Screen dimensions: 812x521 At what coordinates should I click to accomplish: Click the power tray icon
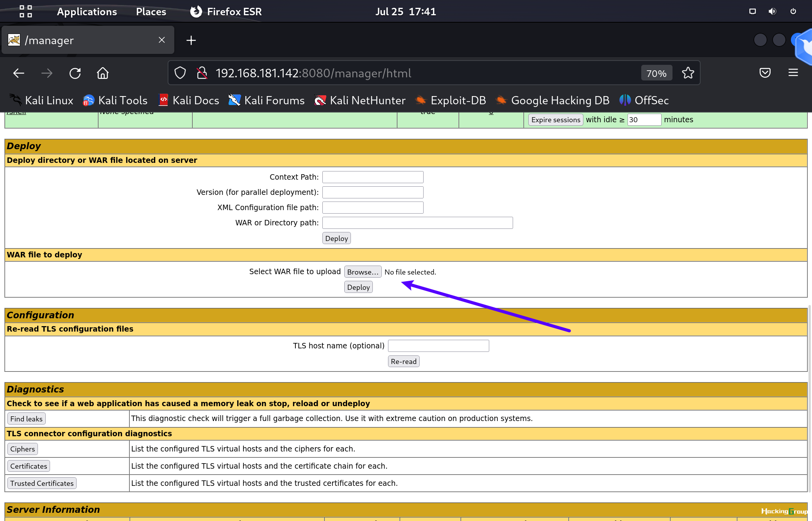pos(793,11)
